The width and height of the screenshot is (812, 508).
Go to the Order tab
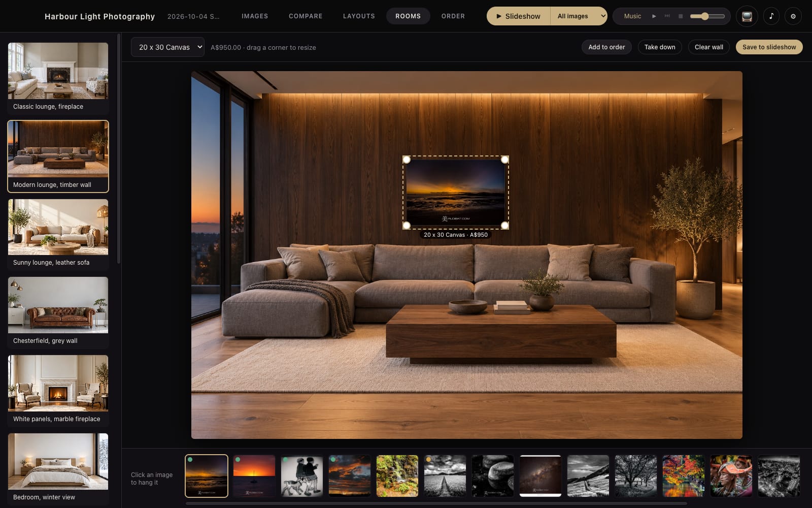coord(453,16)
